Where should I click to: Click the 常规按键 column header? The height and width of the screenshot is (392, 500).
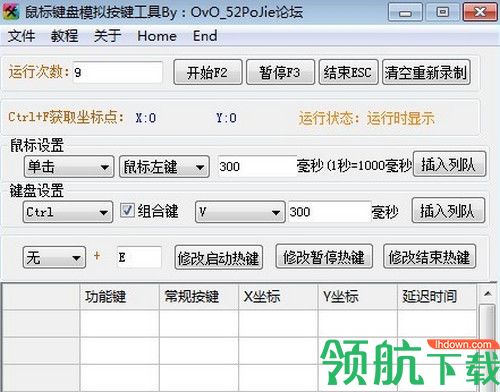(x=199, y=296)
